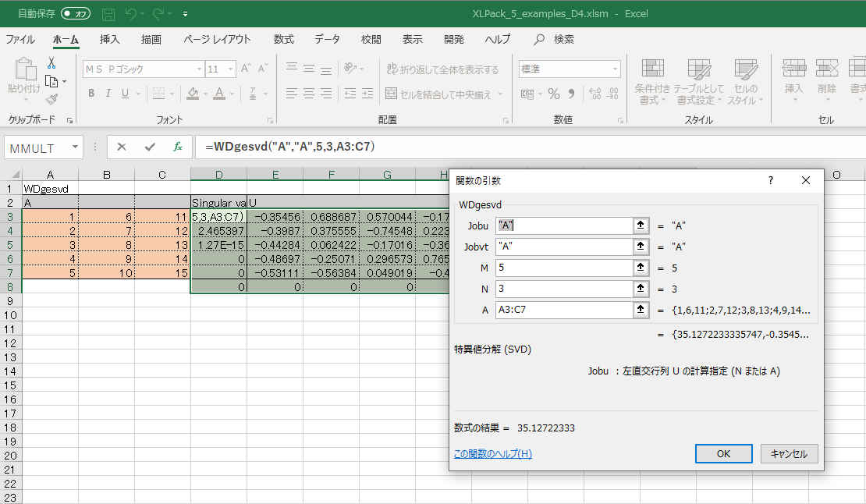Screen dimensions: 866x504
Task: Expand the font size dropdown
Action: [x=230, y=69]
